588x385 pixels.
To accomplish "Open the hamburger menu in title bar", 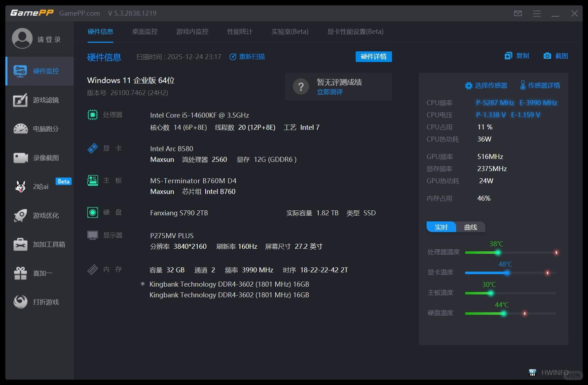I will (537, 13).
